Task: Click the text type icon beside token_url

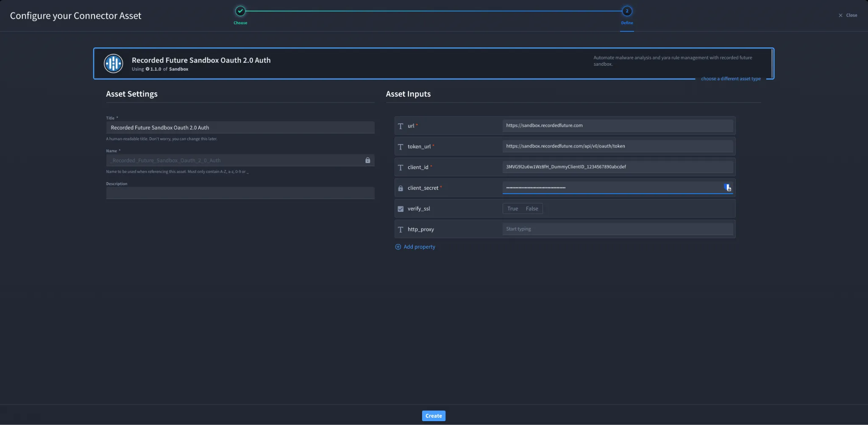Action: [401, 147]
